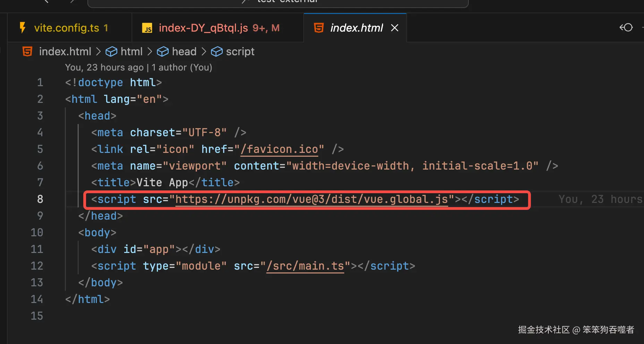The height and width of the screenshot is (344, 644).
Task: Click the id="app" div line
Action: pos(156,249)
